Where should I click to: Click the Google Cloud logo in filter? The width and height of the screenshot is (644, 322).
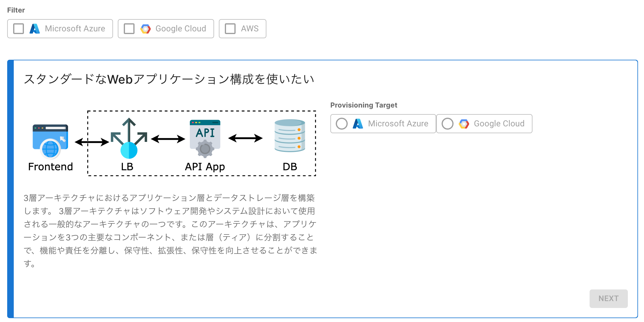click(146, 29)
